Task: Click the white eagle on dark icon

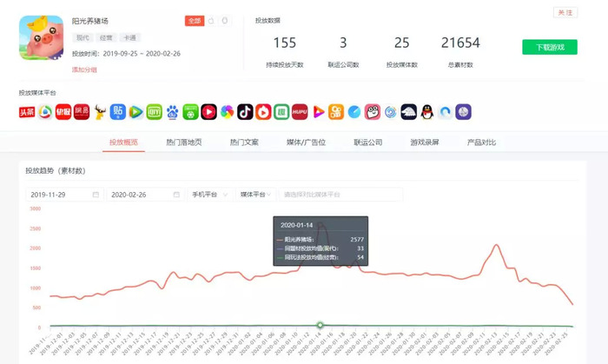Action: pyautogui.click(x=409, y=112)
